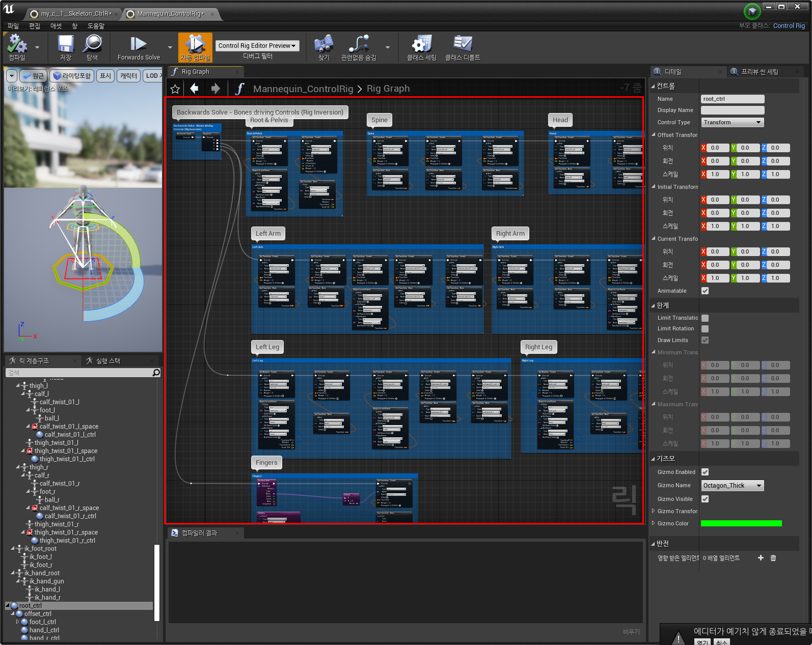Open the Edit menu
Viewport: 812px width, 645px height.
(35, 26)
